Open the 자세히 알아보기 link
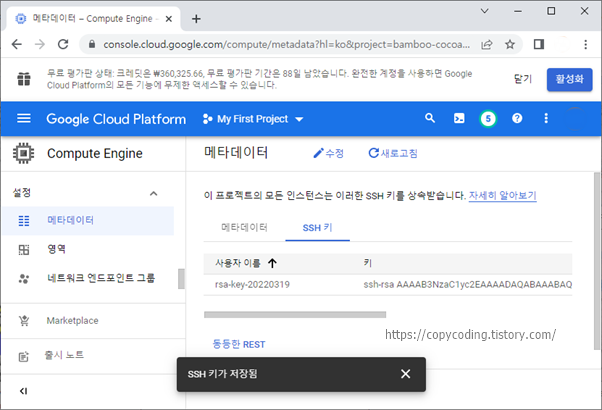Viewport: 602px width, 410px height. point(503,195)
